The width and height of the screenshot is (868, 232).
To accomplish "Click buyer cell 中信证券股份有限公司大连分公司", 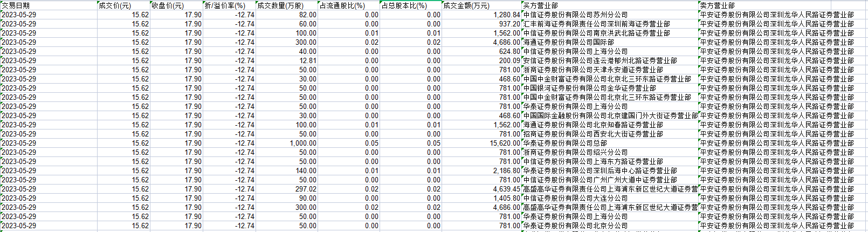I will (x=610, y=199).
